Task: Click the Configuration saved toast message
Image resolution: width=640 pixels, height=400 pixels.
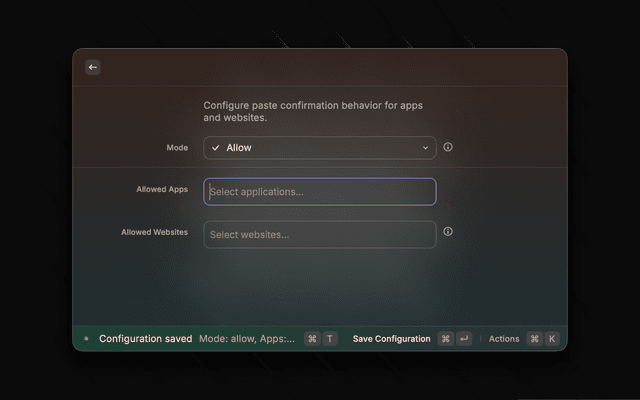Action: click(145, 339)
